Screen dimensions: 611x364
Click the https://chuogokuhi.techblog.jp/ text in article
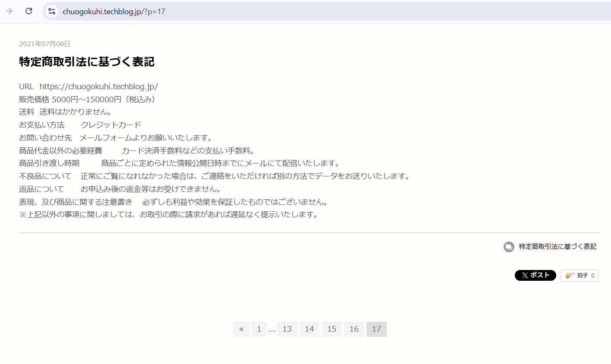tap(98, 87)
